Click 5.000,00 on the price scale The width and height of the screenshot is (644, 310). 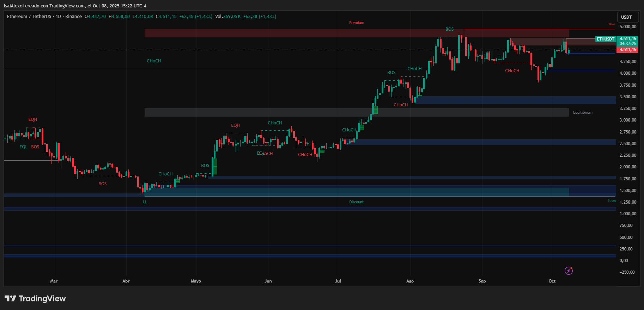click(x=628, y=27)
